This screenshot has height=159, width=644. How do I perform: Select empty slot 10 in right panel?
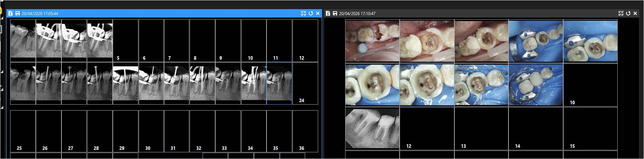pyautogui.click(x=590, y=85)
